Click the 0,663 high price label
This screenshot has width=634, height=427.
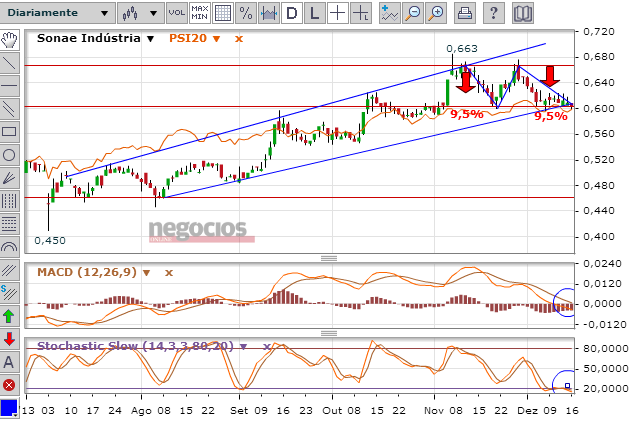coord(462,49)
